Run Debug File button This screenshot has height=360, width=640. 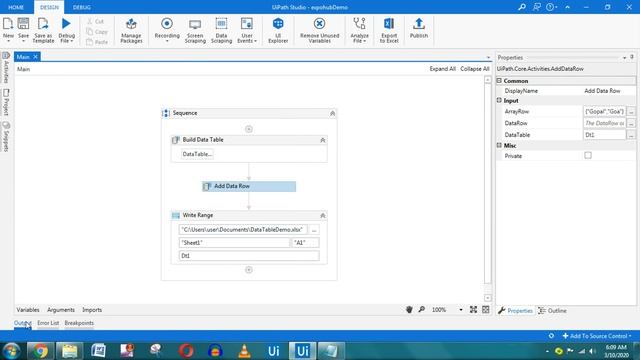67,30
